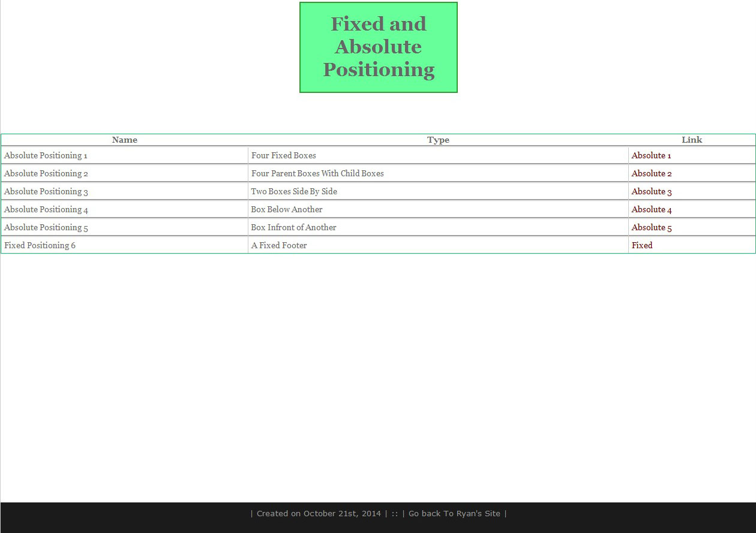Click the Type column header
Screen dimensions: 756x533
click(x=438, y=140)
